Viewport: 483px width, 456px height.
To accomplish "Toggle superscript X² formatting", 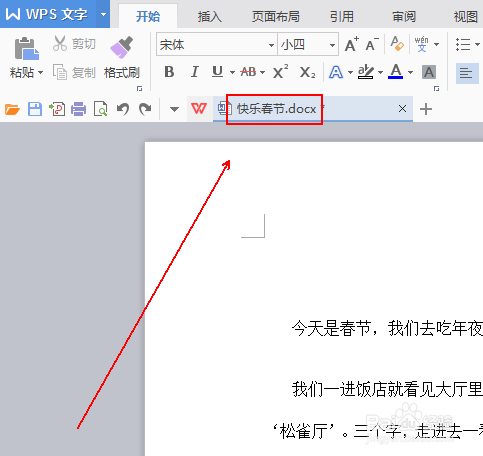I will point(280,71).
